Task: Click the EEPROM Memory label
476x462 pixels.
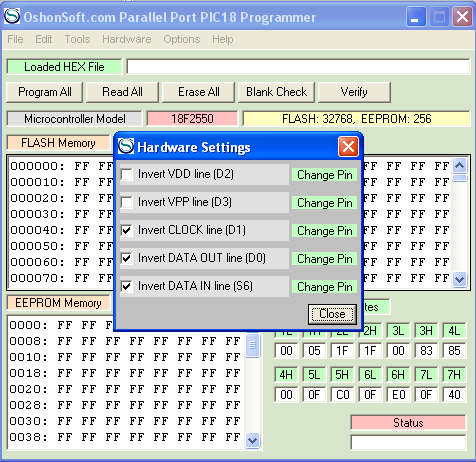Action: 58,303
